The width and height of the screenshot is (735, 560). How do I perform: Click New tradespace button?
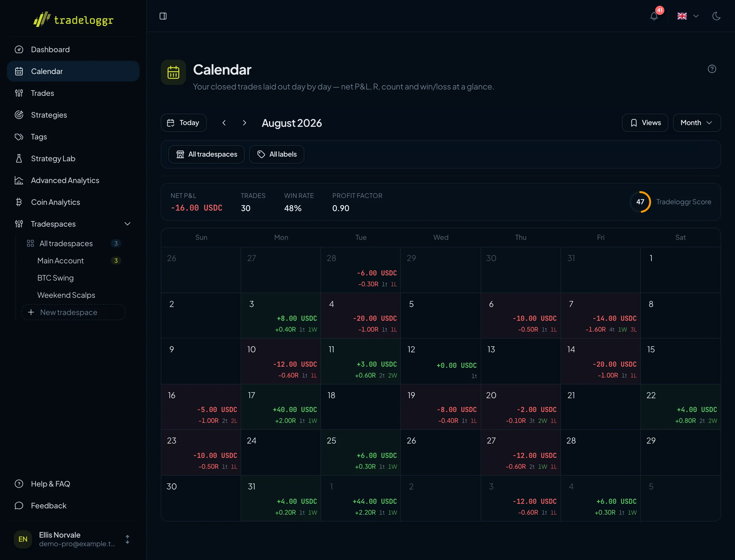[73, 312]
